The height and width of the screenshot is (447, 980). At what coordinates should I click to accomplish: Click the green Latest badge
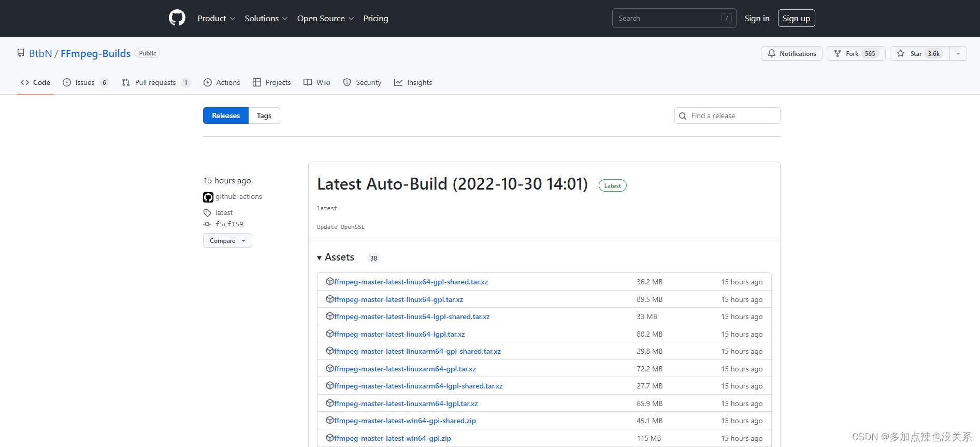click(x=612, y=185)
